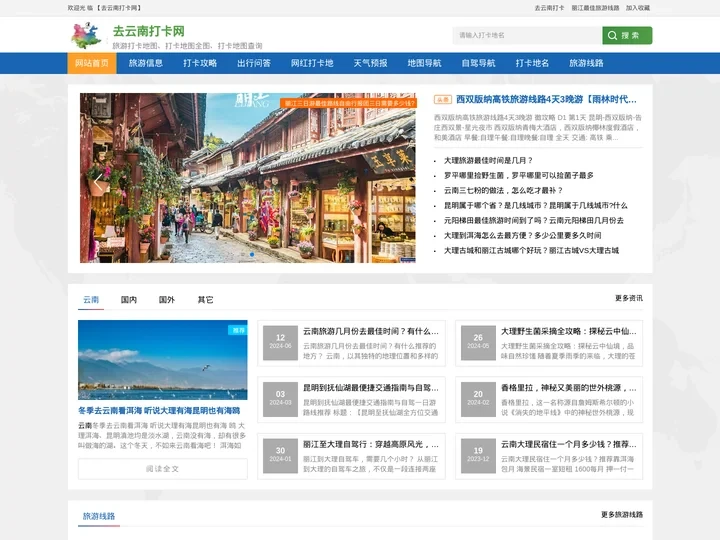Go to previous slide with left arrow
The height and width of the screenshot is (540, 720).
(97, 182)
